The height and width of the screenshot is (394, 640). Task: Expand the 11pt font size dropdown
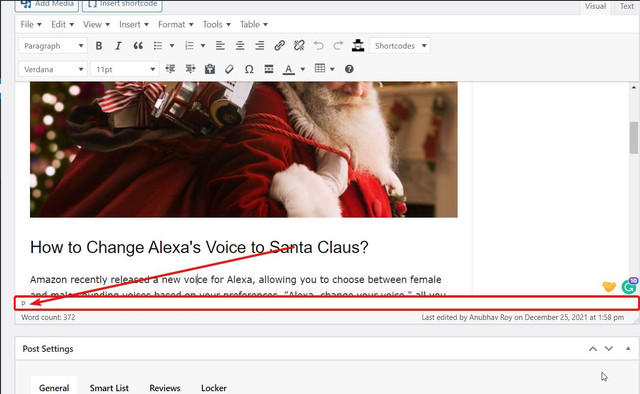[x=125, y=69]
